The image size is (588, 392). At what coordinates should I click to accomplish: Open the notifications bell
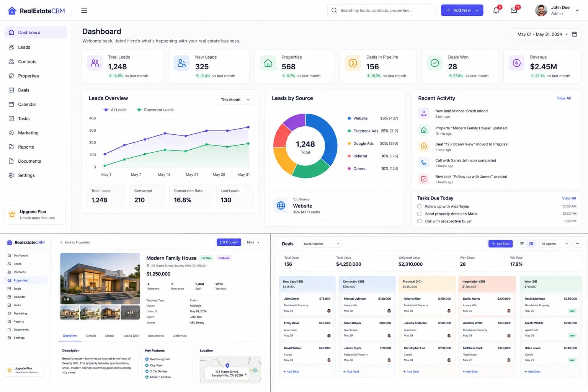496,10
